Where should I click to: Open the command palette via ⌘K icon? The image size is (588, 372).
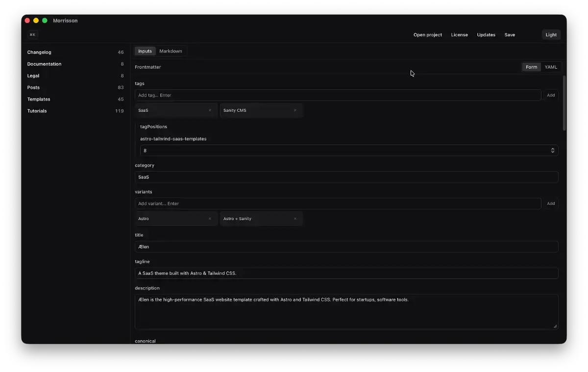coord(32,35)
